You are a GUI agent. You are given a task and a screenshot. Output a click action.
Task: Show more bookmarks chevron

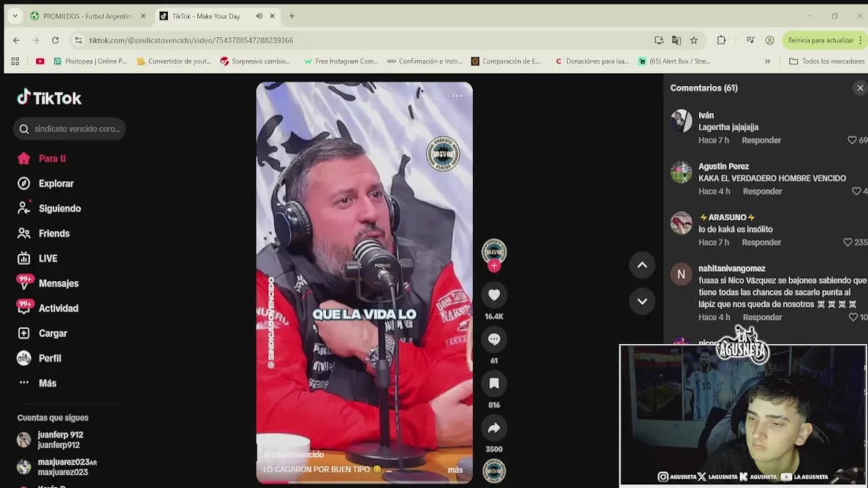[768, 61]
